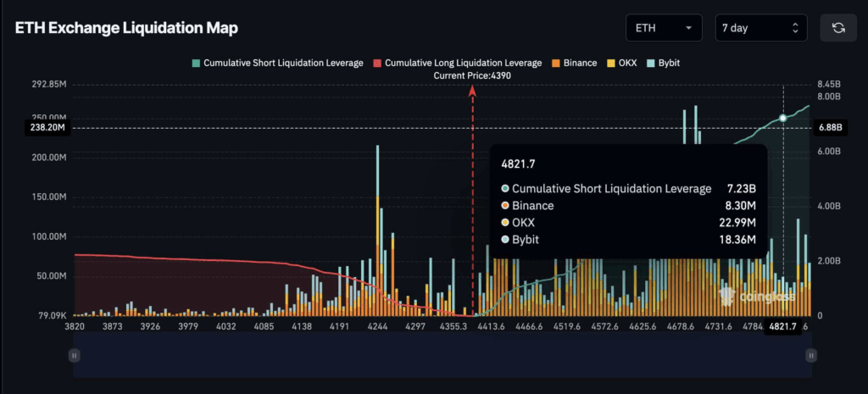Click the 4821.7 x-axis label
Image resolution: width=868 pixels, height=394 pixels.
pos(782,326)
